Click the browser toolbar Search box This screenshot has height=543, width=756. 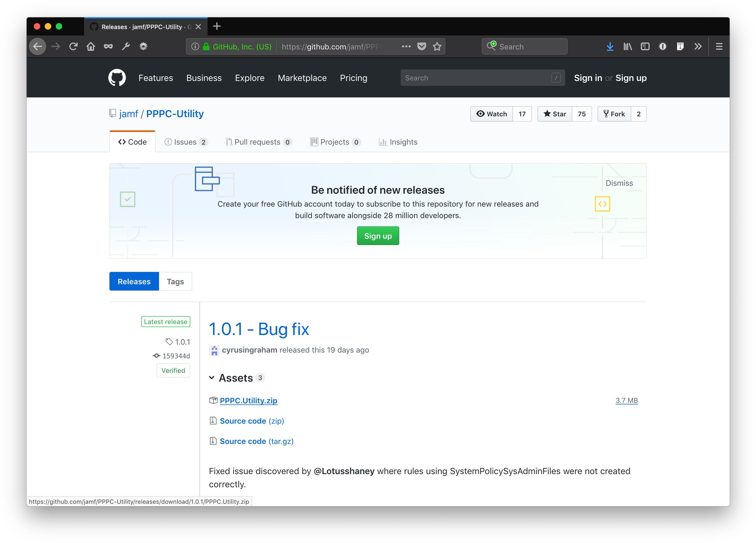coord(524,46)
